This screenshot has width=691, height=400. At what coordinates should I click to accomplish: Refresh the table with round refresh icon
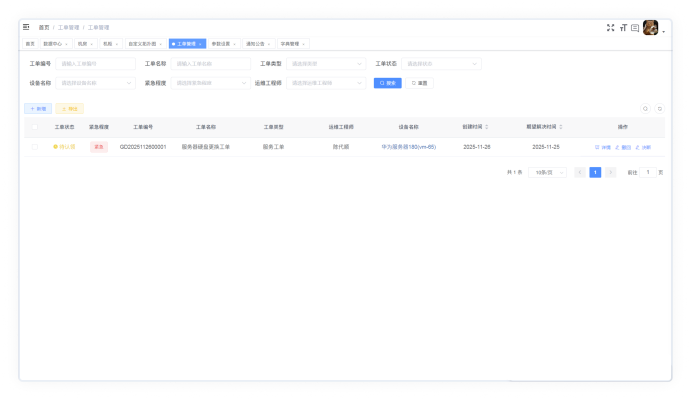coord(659,109)
